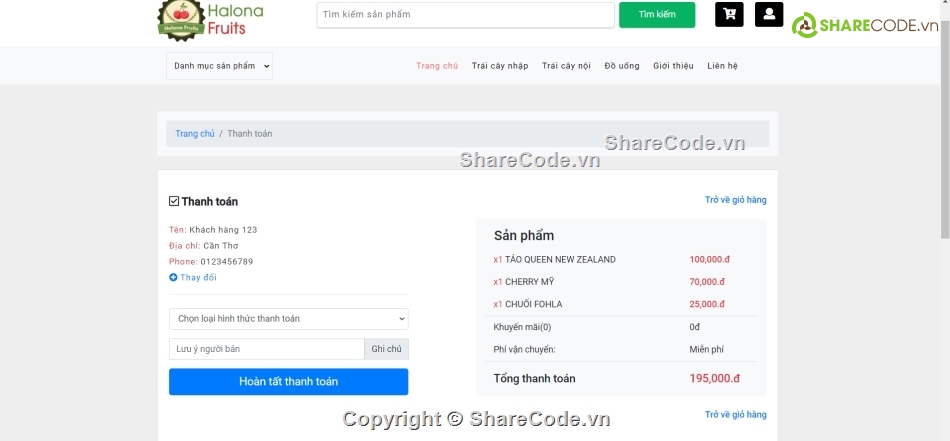Click the Halona Fruits logo
Image resolution: width=950 pixels, height=441 pixels.
(x=211, y=19)
